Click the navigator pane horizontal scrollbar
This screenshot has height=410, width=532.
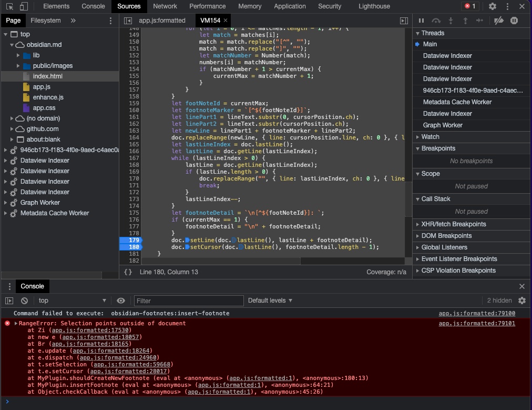coord(52,275)
